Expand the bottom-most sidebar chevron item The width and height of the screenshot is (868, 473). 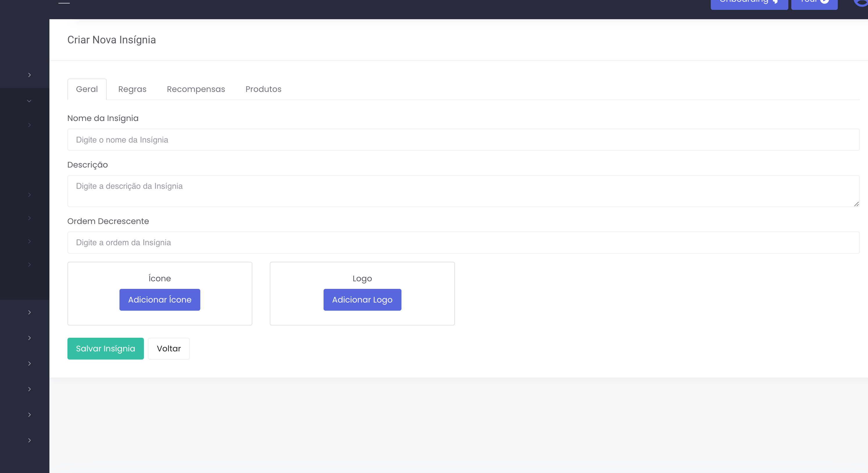click(x=29, y=440)
